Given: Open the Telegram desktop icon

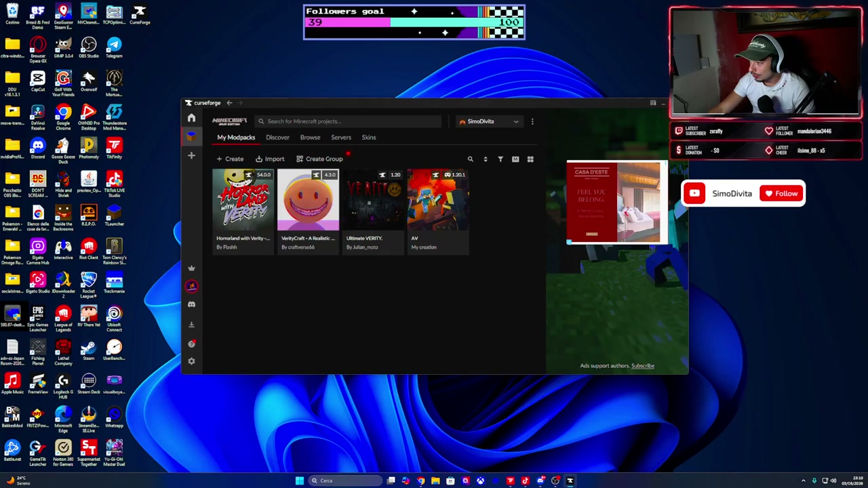Looking at the screenshot, I should click(x=114, y=47).
